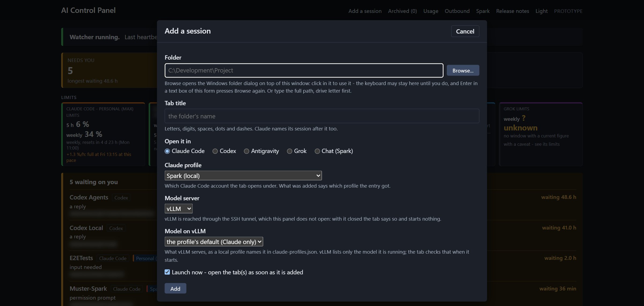
Task: Click the '5 waiting on you' heading
Action: pyautogui.click(x=94, y=182)
